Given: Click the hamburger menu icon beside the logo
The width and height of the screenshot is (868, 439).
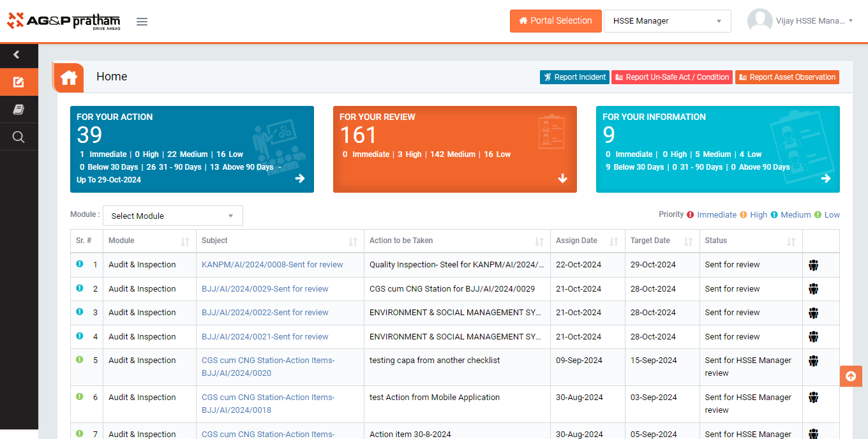Looking at the screenshot, I should coord(142,22).
